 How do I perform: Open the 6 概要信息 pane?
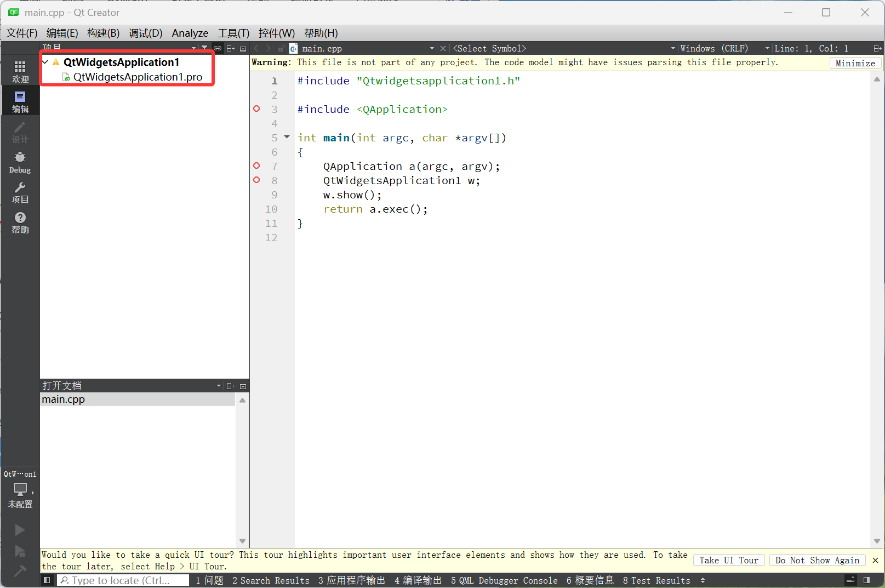pyautogui.click(x=590, y=580)
